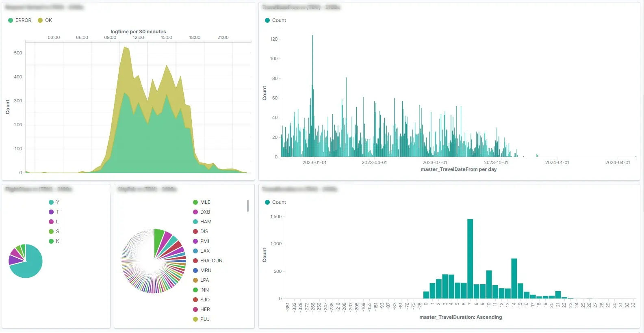This screenshot has width=644, height=333.
Task: Click the bar at travel duration 14
Action: pos(514,279)
